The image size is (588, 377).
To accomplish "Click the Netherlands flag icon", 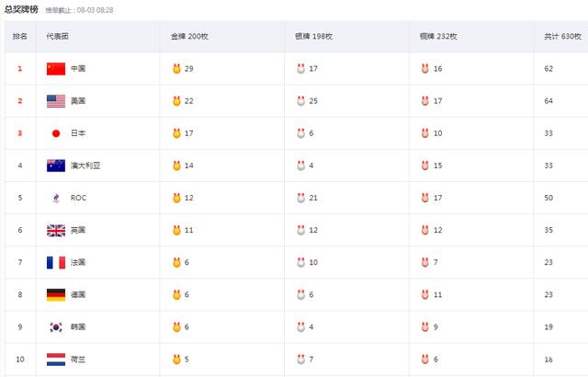I will [x=56, y=359].
